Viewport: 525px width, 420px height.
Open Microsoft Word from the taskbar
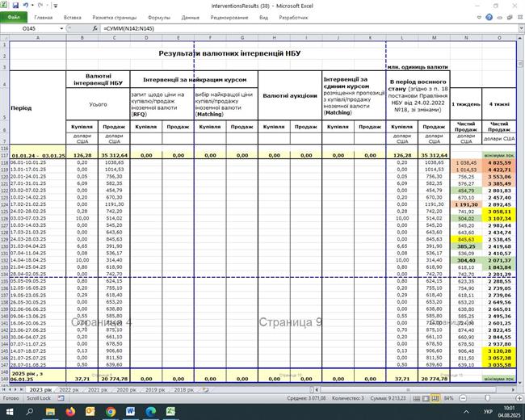pos(131,412)
